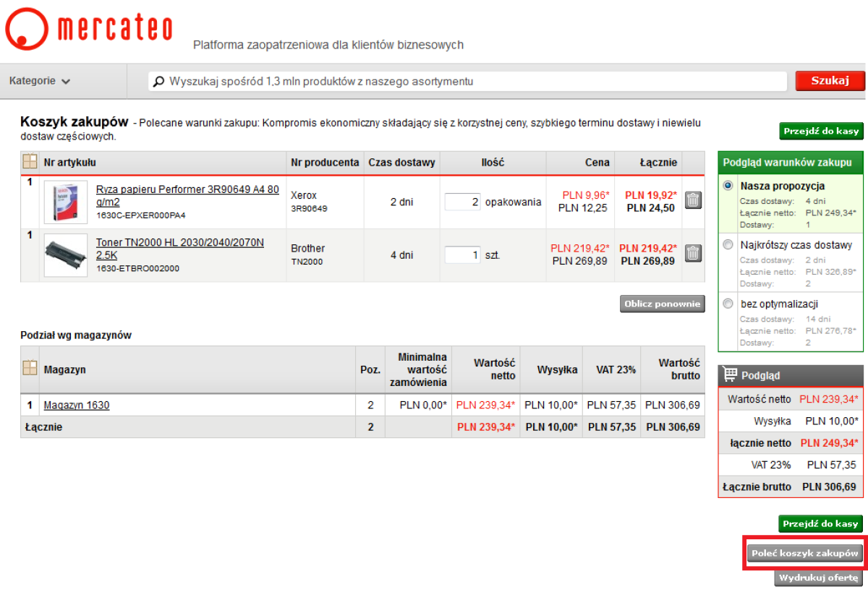Open Ryza papieru Performer 3R90649 link

tap(187, 196)
